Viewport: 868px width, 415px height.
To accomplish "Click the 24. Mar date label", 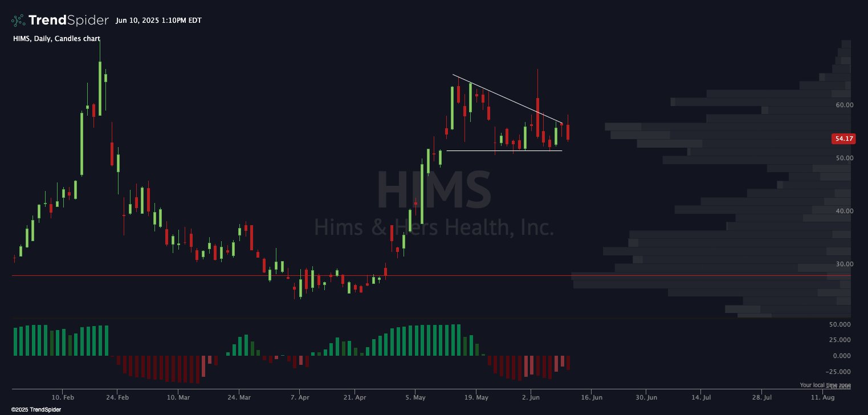I will [239, 397].
